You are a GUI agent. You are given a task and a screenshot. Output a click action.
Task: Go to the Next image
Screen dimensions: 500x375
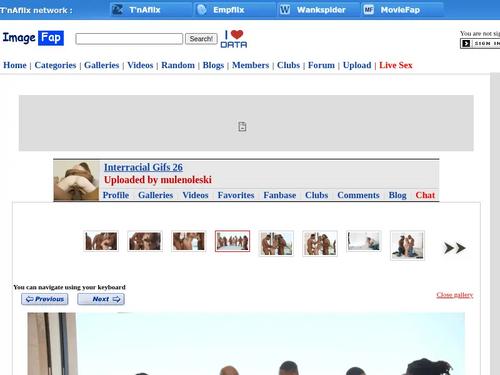(x=101, y=299)
